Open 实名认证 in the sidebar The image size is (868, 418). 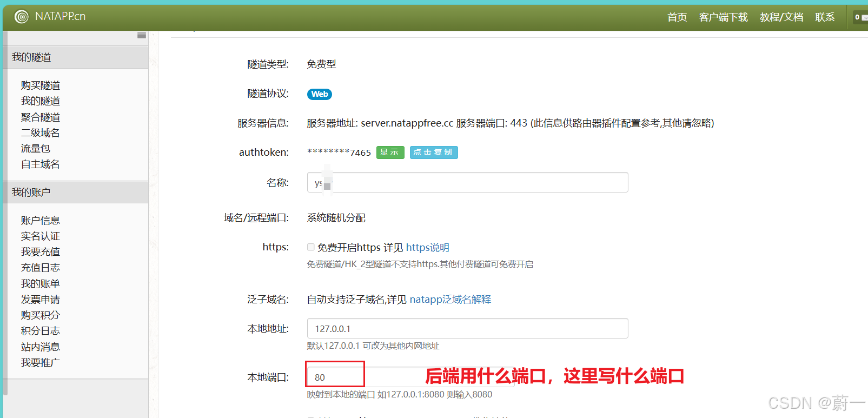point(41,236)
